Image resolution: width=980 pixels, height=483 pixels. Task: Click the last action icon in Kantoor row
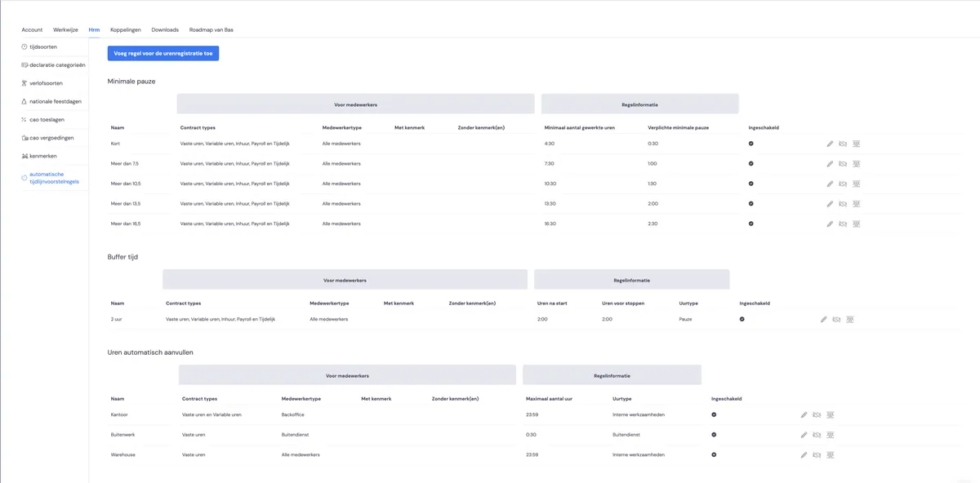tap(830, 414)
